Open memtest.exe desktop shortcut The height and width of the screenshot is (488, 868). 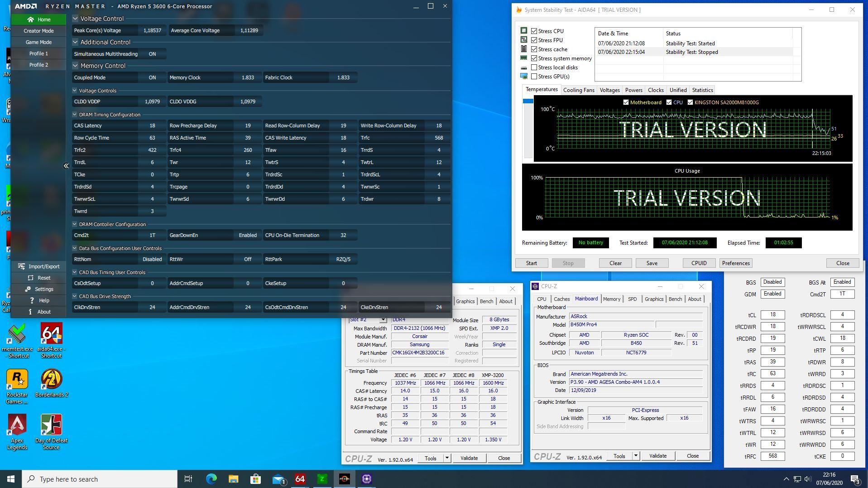coord(17,341)
